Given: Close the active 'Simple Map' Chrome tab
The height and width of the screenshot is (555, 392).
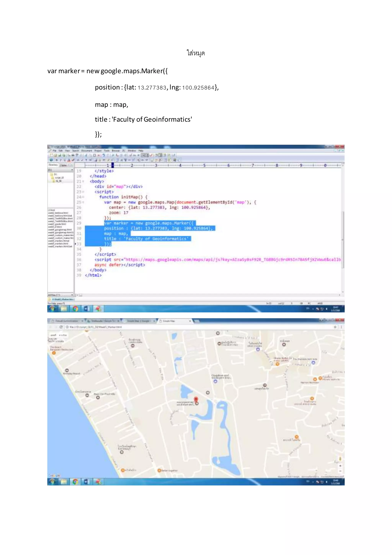Looking at the screenshot, I should pyautogui.click(x=190, y=321).
